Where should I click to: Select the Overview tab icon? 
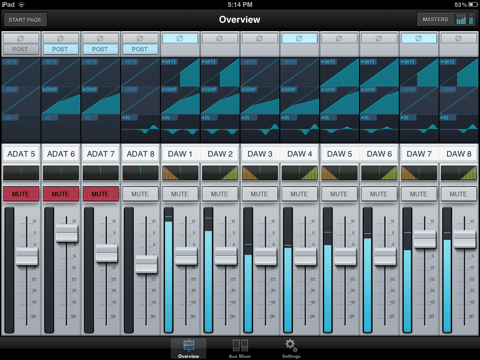[189, 349]
